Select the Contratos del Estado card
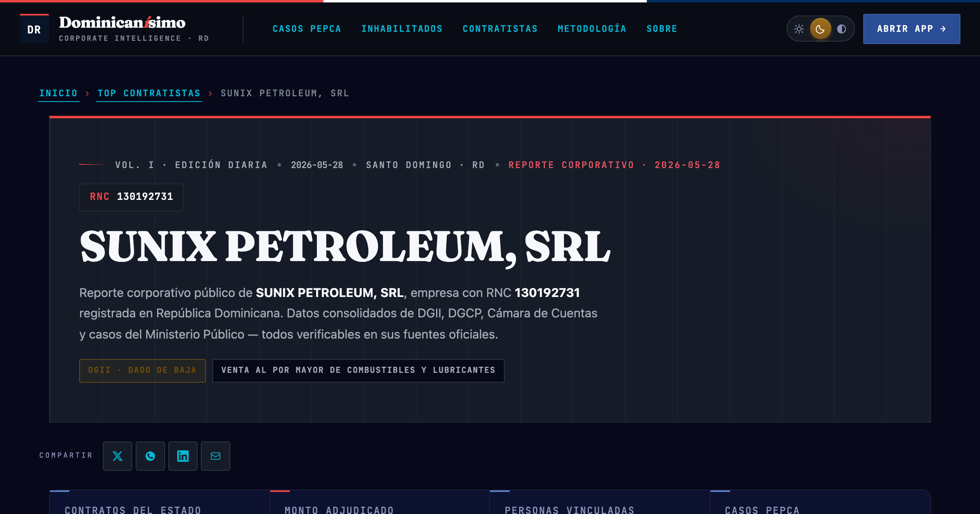Image resolution: width=980 pixels, height=514 pixels. (160, 502)
